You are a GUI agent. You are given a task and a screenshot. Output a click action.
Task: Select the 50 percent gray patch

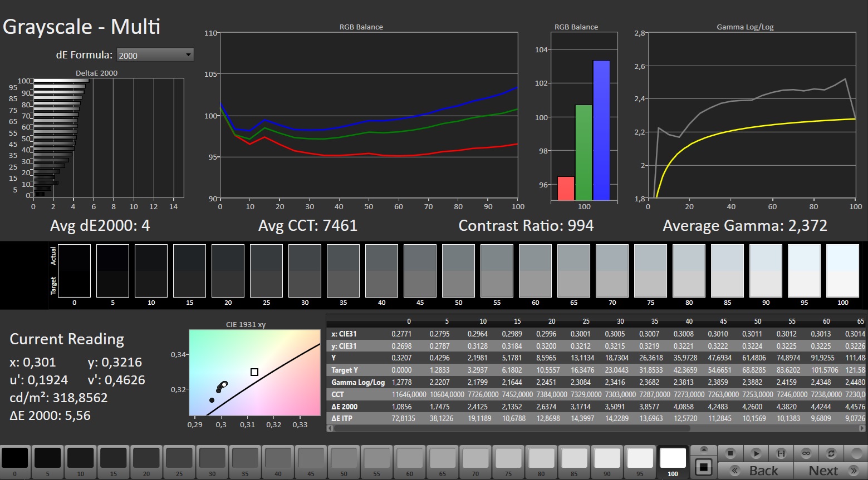(344, 458)
